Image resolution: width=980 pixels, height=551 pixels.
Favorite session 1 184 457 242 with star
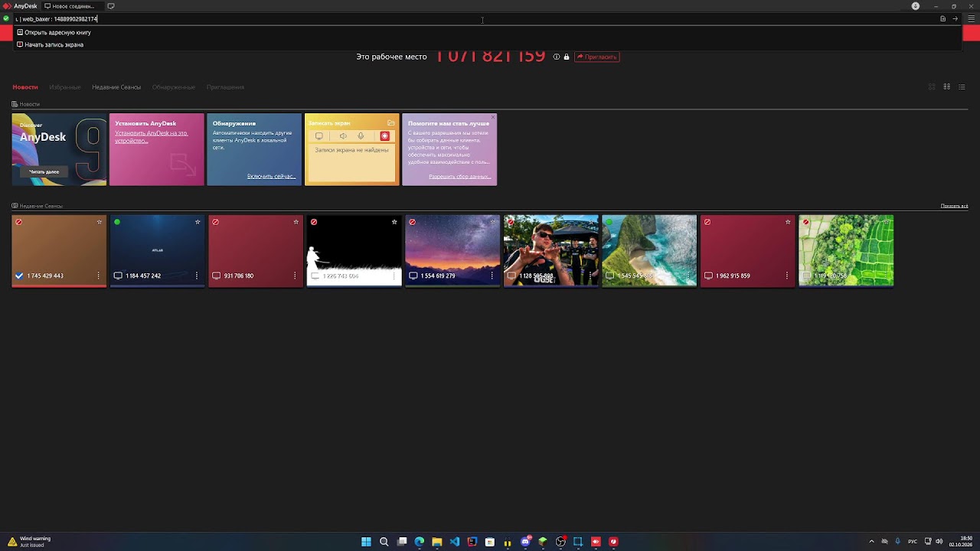[198, 222]
